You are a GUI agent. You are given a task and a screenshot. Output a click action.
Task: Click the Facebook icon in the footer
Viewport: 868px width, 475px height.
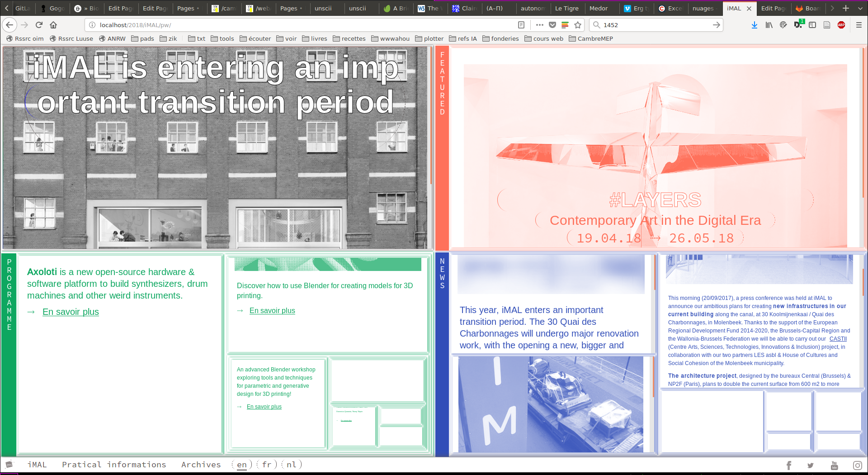click(789, 465)
